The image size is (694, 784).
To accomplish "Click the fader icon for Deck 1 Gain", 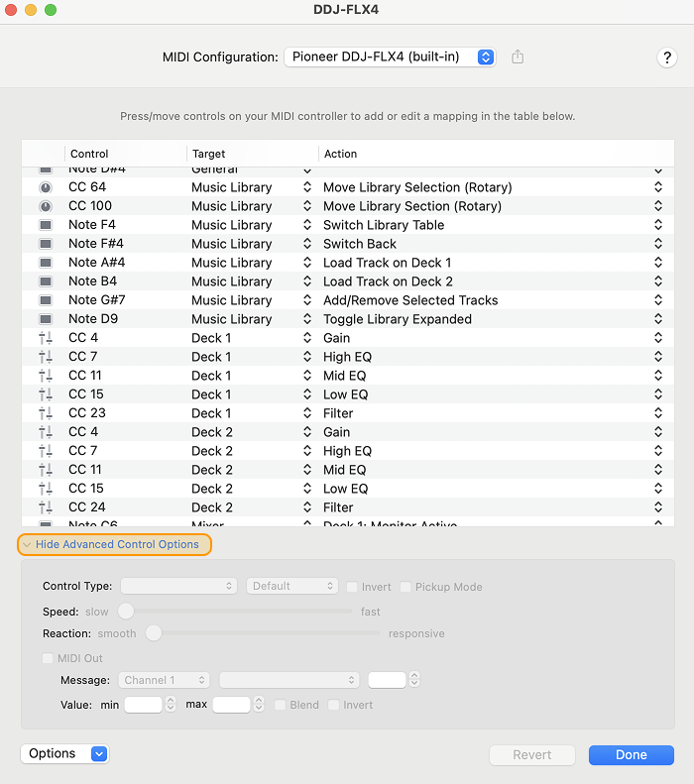I will click(46, 338).
